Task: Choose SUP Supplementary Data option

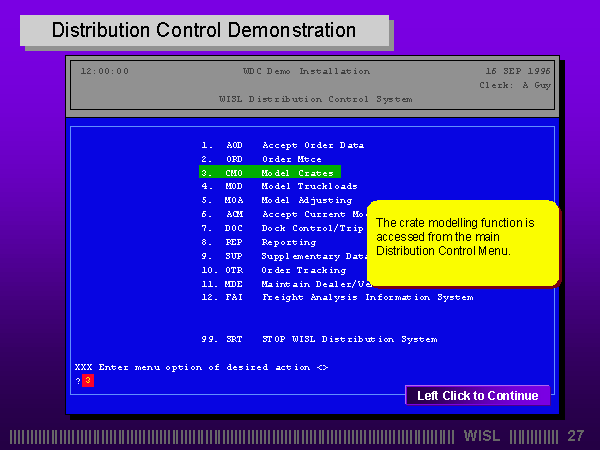Action: click(x=285, y=256)
